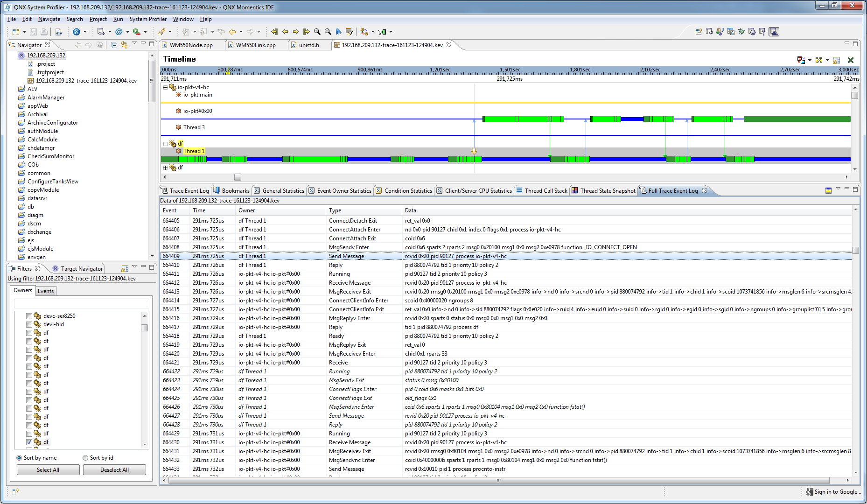This screenshot has height=504, width=867.
Task: Open the System Profiler menu
Action: (x=148, y=19)
